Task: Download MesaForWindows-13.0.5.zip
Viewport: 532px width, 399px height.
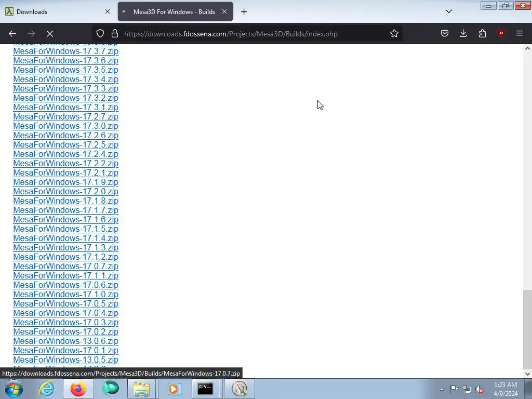Action: 66,360
